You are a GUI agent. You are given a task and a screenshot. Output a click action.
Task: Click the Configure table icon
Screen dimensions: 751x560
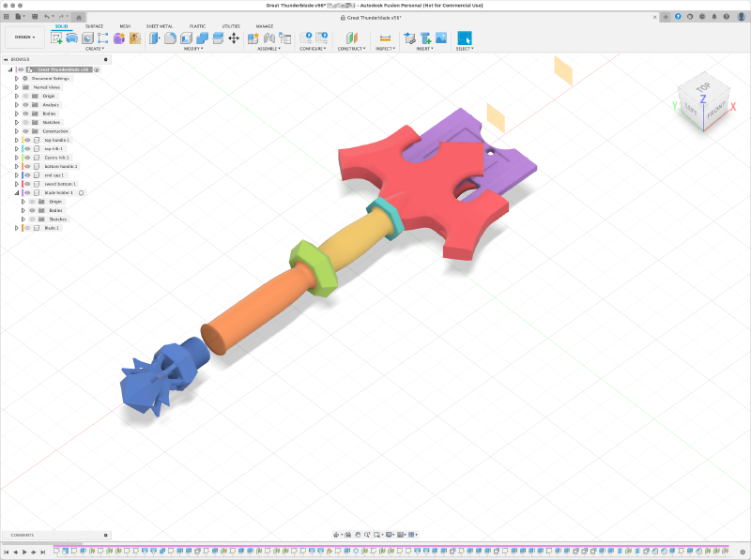point(321,38)
